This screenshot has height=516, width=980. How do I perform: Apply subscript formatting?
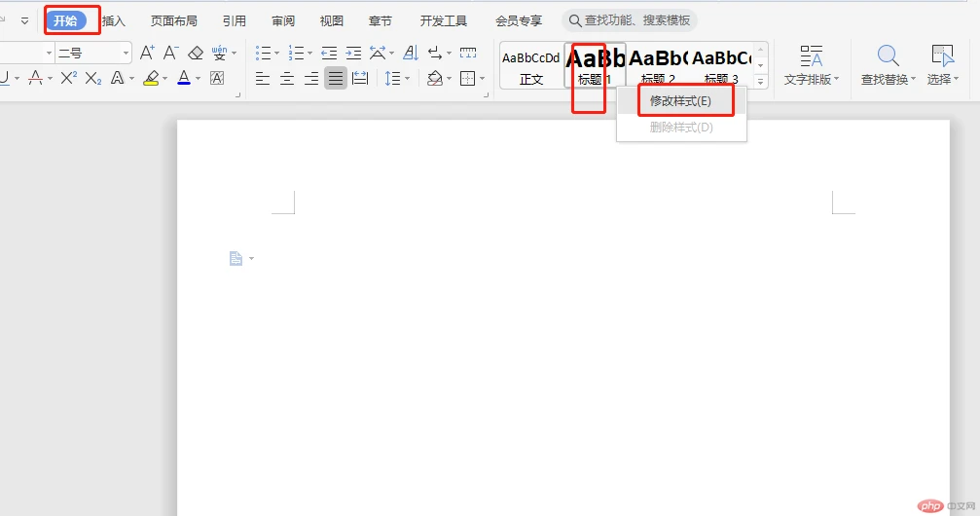coord(92,78)
